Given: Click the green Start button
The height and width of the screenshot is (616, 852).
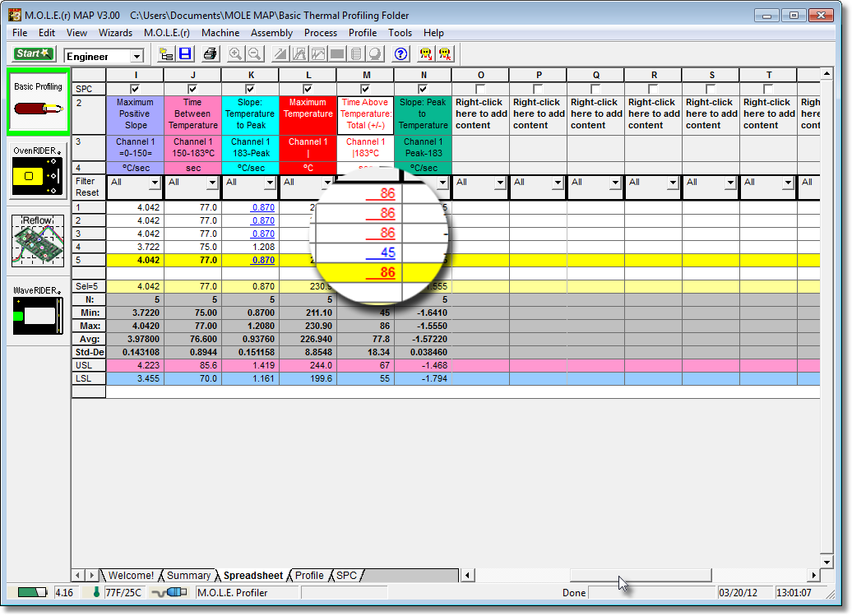Looking at the screenshot, I should [x=33, y=53].
